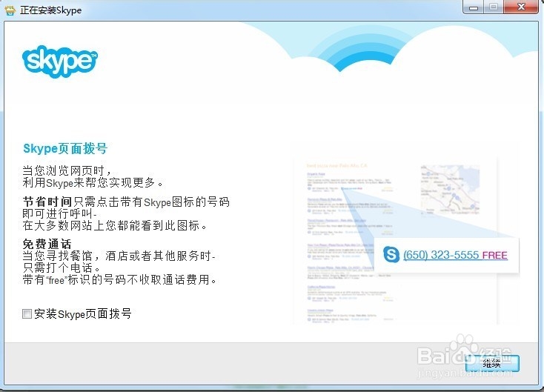Click the (650) 323-5555 FREE phone link
This screenshot has width=544, height=392.
pyautogui.click(x=455, y=255)
